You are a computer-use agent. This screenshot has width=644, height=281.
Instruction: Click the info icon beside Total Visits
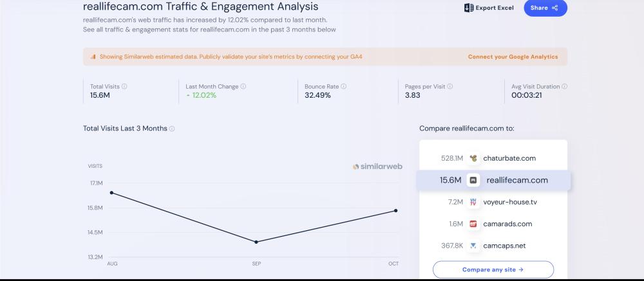(x=124, y=86)
